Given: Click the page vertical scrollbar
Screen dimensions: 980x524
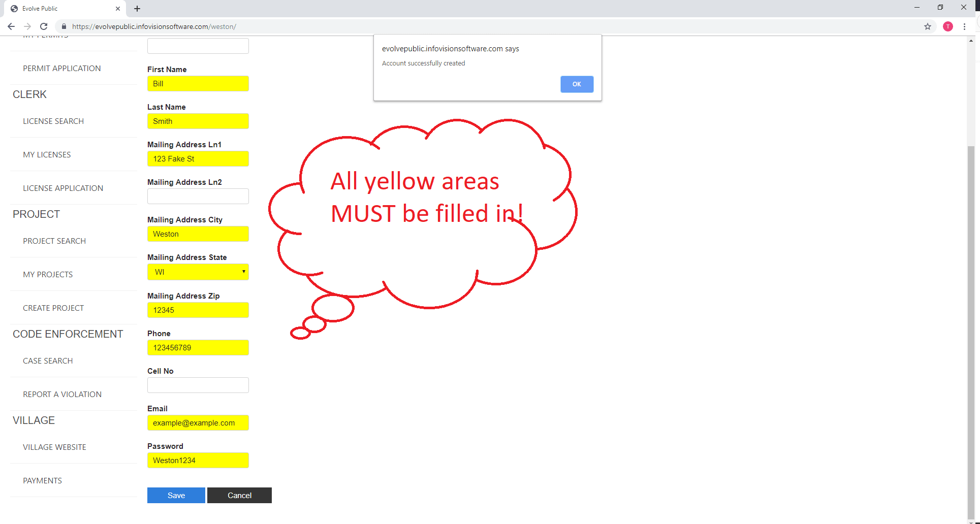Looking at the screenshot, I should (x=971, y=305).
